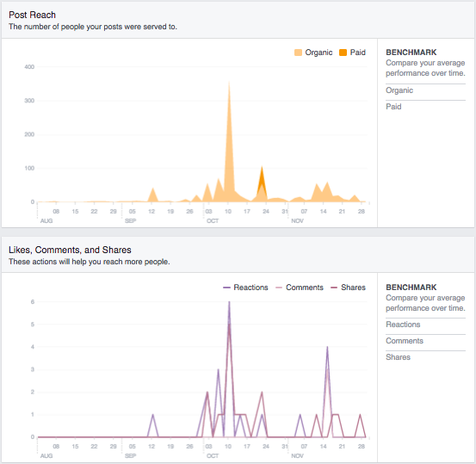The height and width of the screenshot is (464, 476).
Task: Toggle the Paid legend in Post Reach
Action: (352, 53)
